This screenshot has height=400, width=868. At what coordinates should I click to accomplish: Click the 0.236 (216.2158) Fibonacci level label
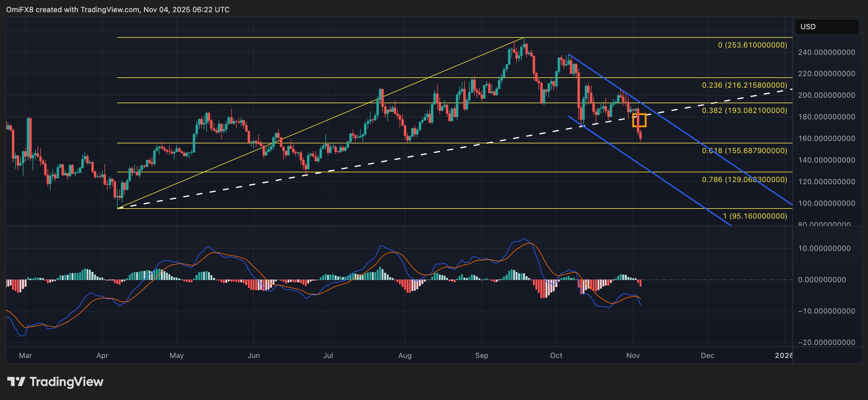(x=744, y=85)
